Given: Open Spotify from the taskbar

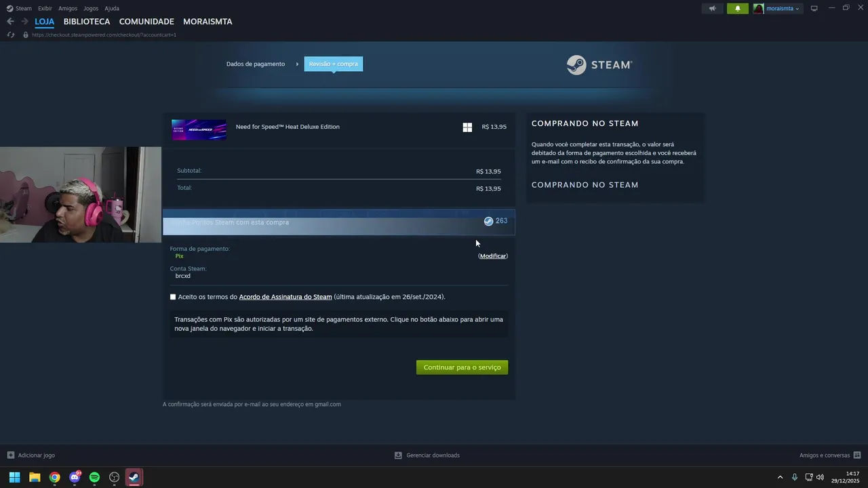Looking at the screenshot, I should click(x=94, y=477).
